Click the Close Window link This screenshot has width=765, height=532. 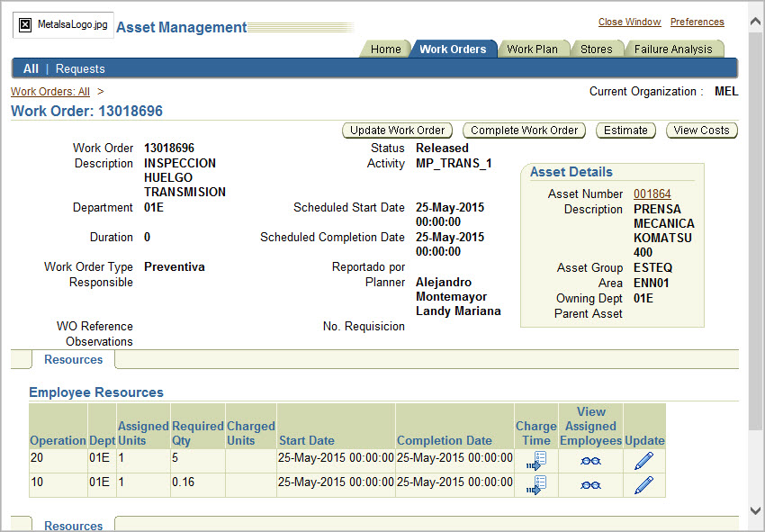pos(629,22)
